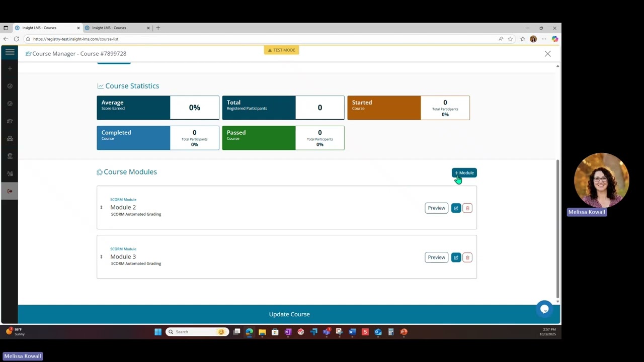Viewport: 644px width, 362px height.
Task: Grab the reorder handle of Module 2
Action: [101, 208]
